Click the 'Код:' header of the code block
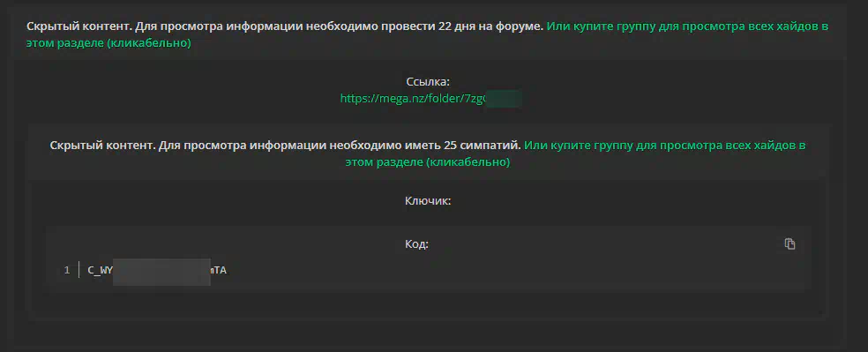868x352 pixels. (x=417, y=244)
